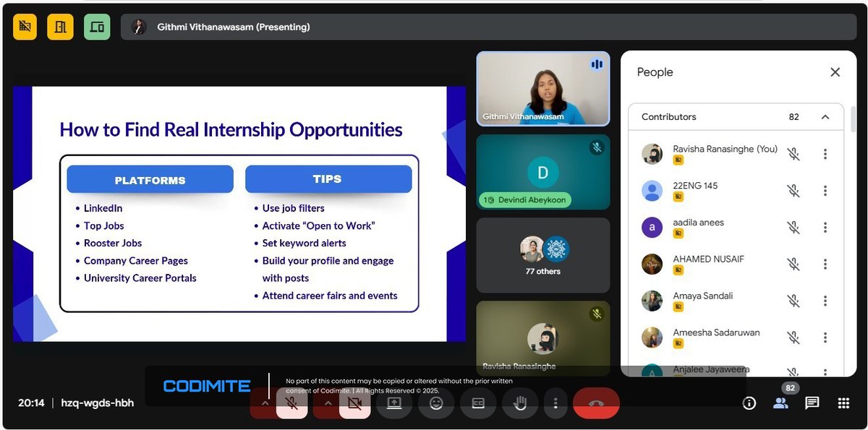Leave the call with red hang-up button
This screenshot has width=868, height=430.
[596, 403]
